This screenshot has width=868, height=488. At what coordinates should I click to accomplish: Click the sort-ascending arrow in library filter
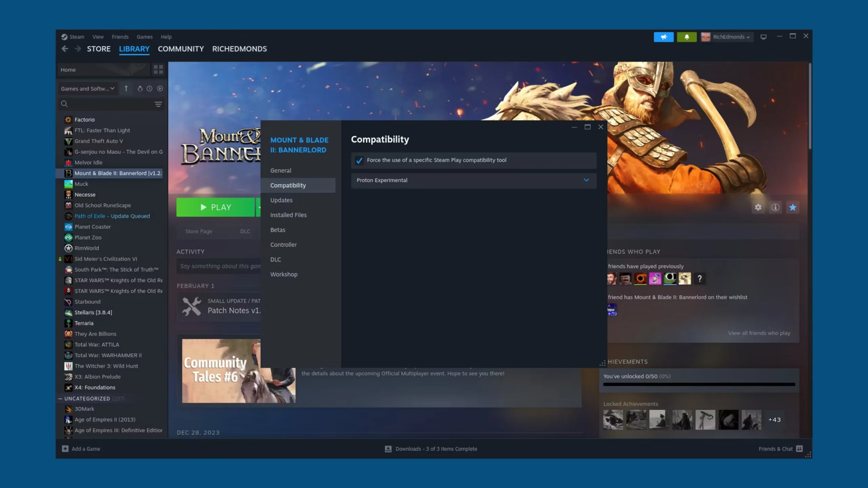click(x=126, y=88)
